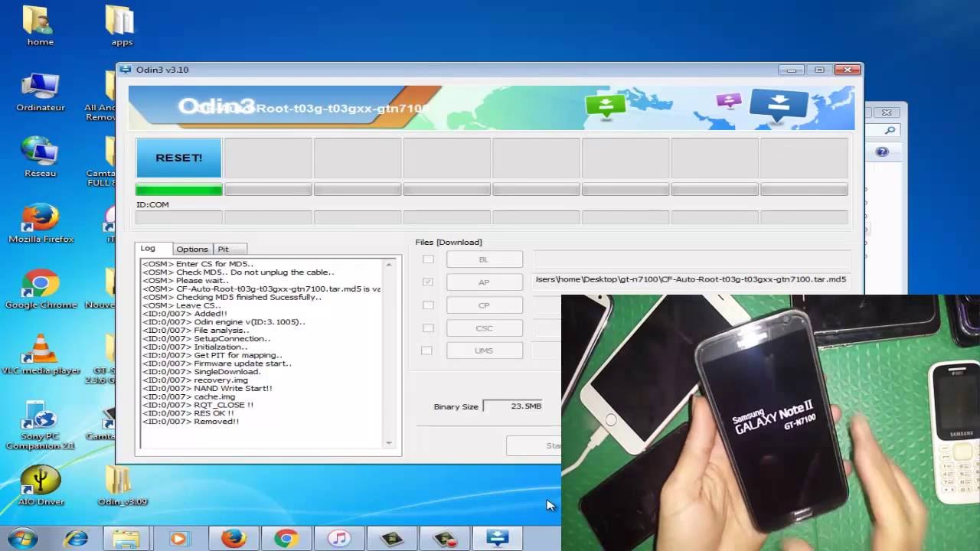Launch the Mozilla Firefox desktop shortcut
The image size is (980, 551).
41,223
